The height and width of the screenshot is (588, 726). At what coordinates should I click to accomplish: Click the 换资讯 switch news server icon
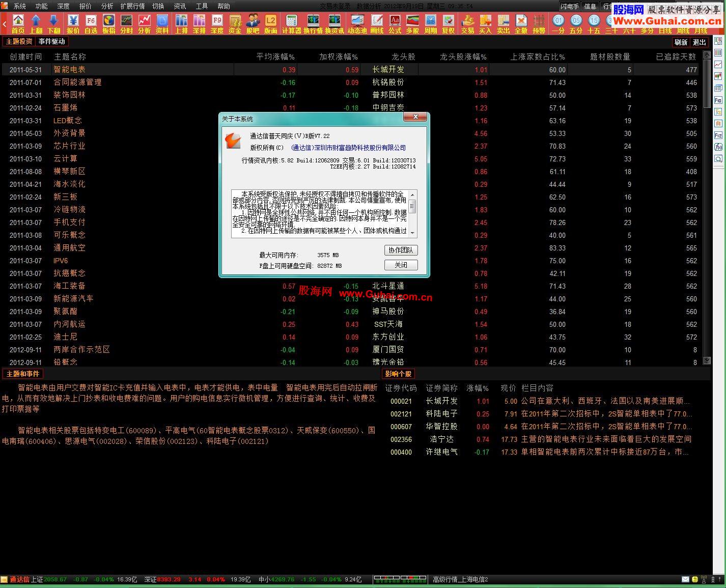pos(334,24)
